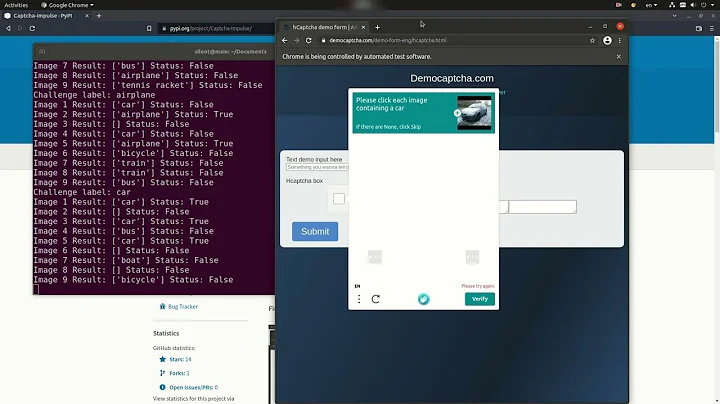Close the Captcha-Impulse PyPI tab
This screenshot has width=720, height=404.
(87, 16)
